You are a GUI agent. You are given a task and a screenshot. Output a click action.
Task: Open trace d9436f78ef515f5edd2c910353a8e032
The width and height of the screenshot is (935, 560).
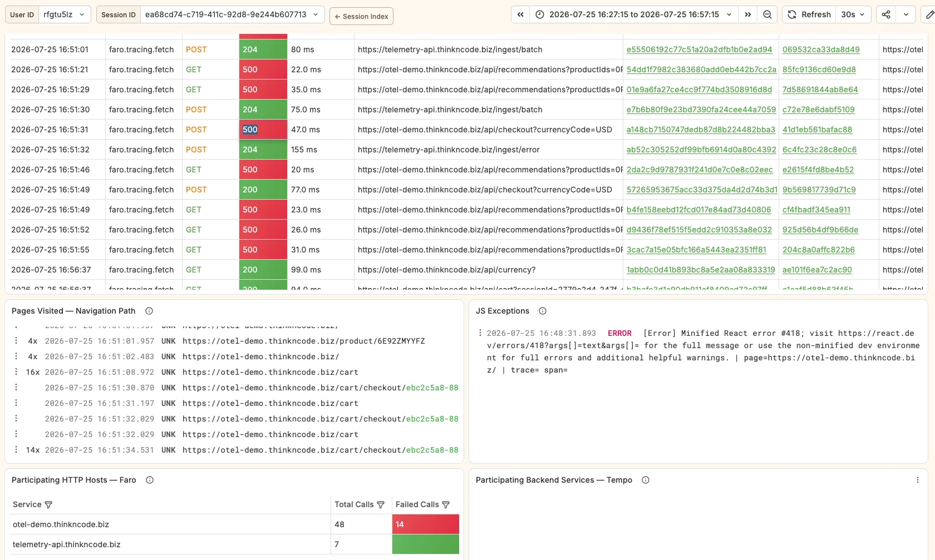tap(699, 230)
